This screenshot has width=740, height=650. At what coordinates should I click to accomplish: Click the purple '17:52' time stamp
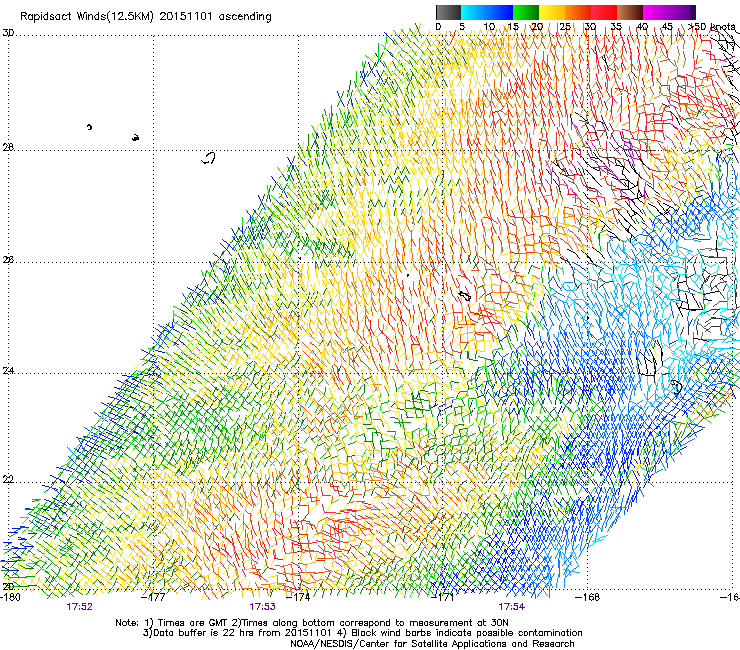coord(79,607)
